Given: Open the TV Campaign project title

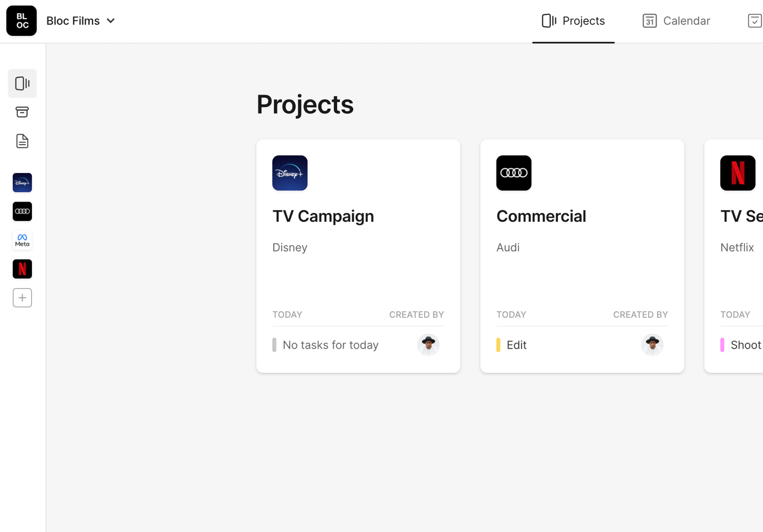Looking at the screenshot, I should (323, 216).
